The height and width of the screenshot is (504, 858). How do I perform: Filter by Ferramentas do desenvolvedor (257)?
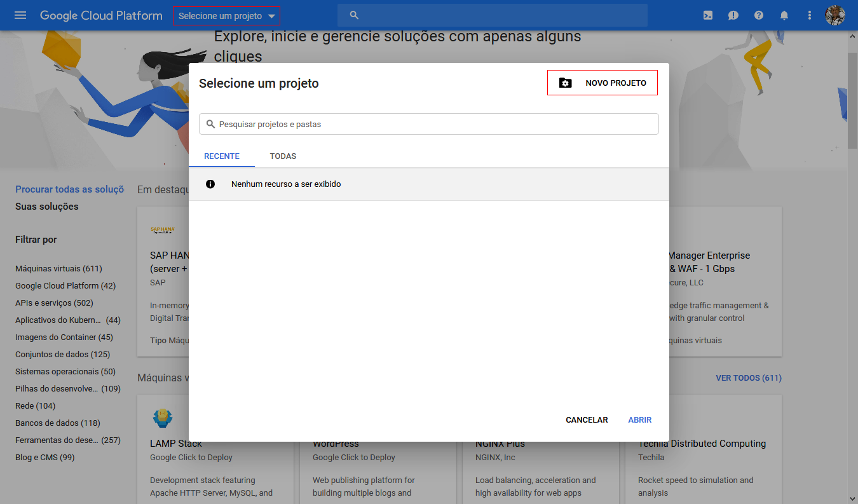(68, 440)
